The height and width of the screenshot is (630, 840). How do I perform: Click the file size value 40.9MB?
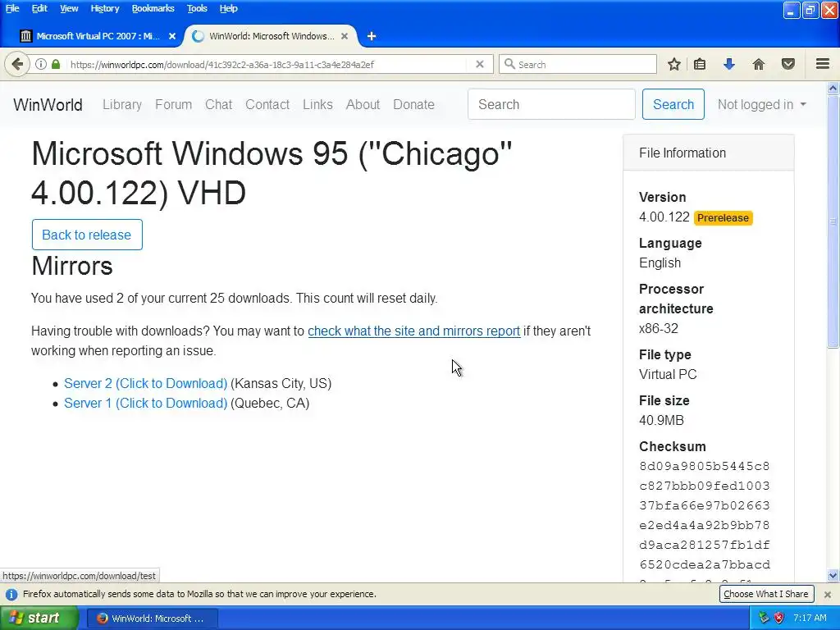662,421
